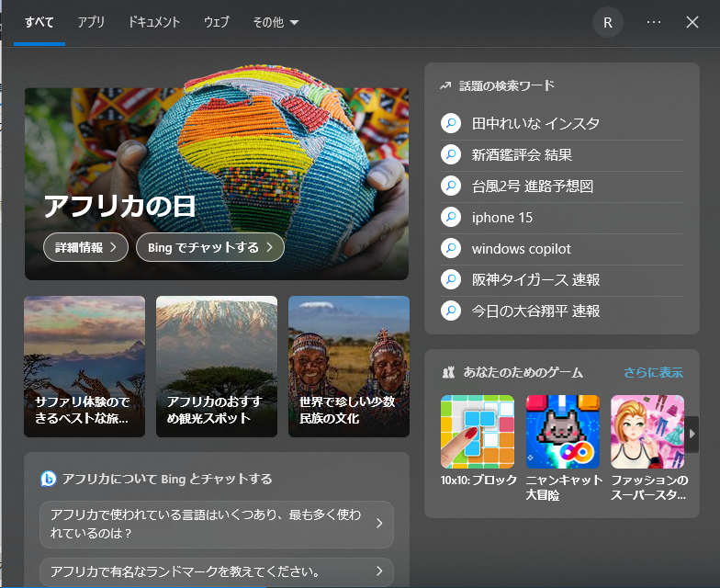Search for 田中れいな インスタ
The height and width of the screenshot is (588, 720).
click(x=535, y=123)
